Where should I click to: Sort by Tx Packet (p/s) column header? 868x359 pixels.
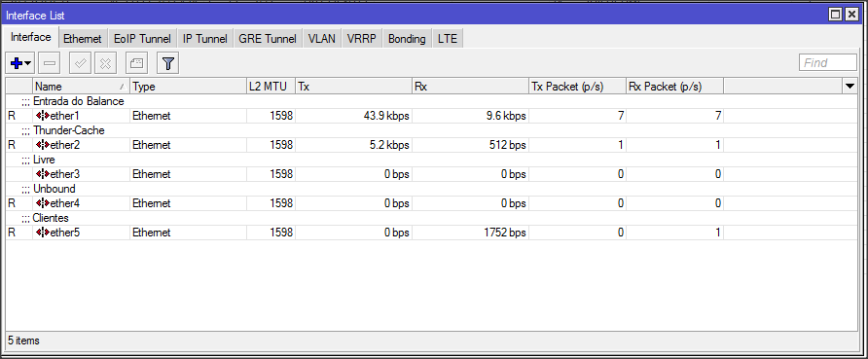pyautogui.click(x=577, y=87)
